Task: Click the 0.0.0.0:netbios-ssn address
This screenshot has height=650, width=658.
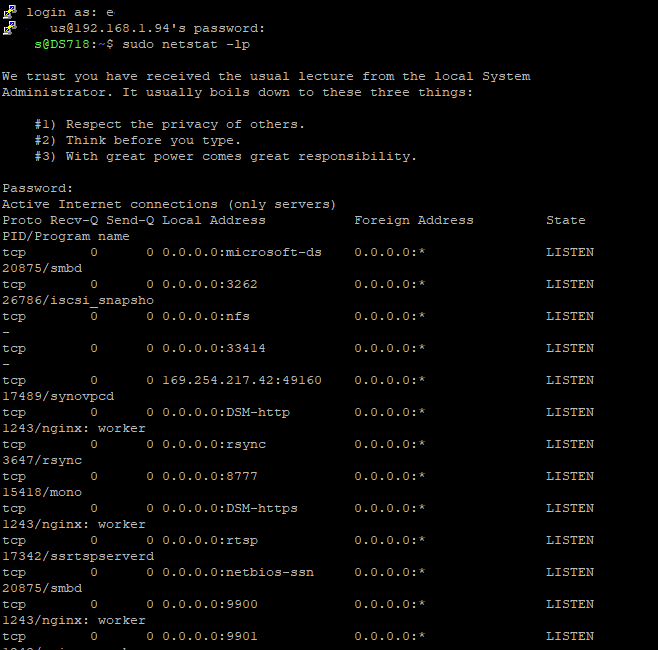Action: [x=238, y=572]
